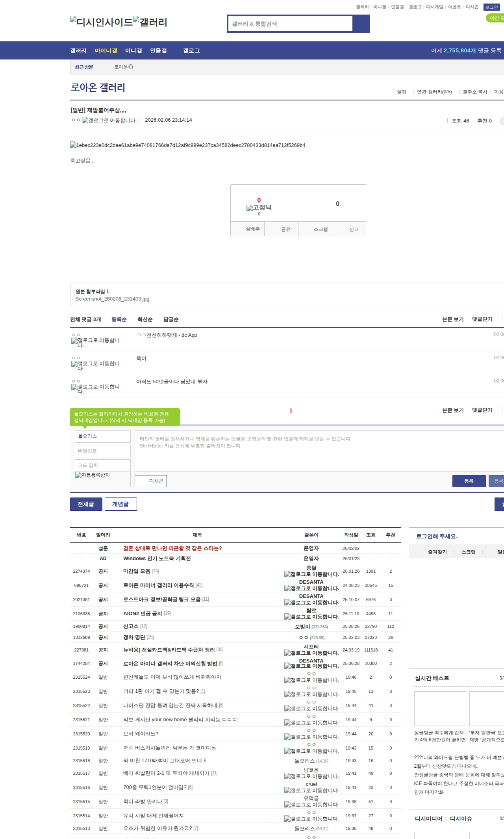
Task: Click 본문 보기 above comment list
Action: pyautogui.click(x=453, y=319)
